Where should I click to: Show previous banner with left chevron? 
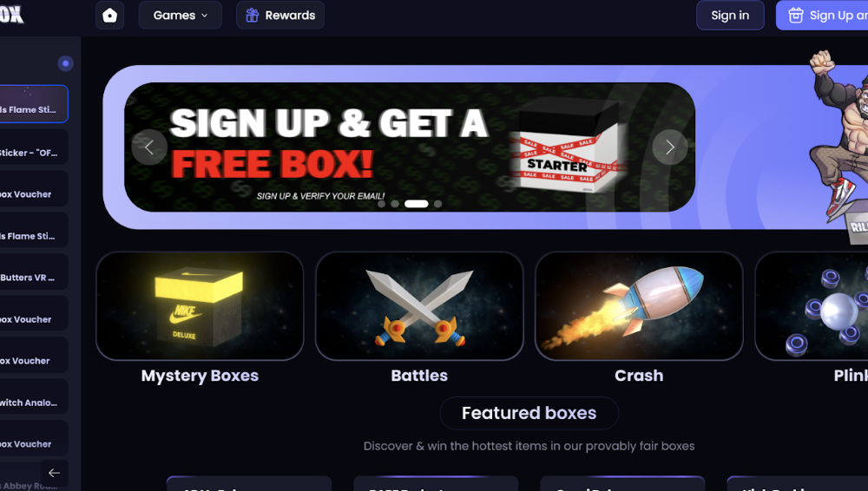(149, 147)
